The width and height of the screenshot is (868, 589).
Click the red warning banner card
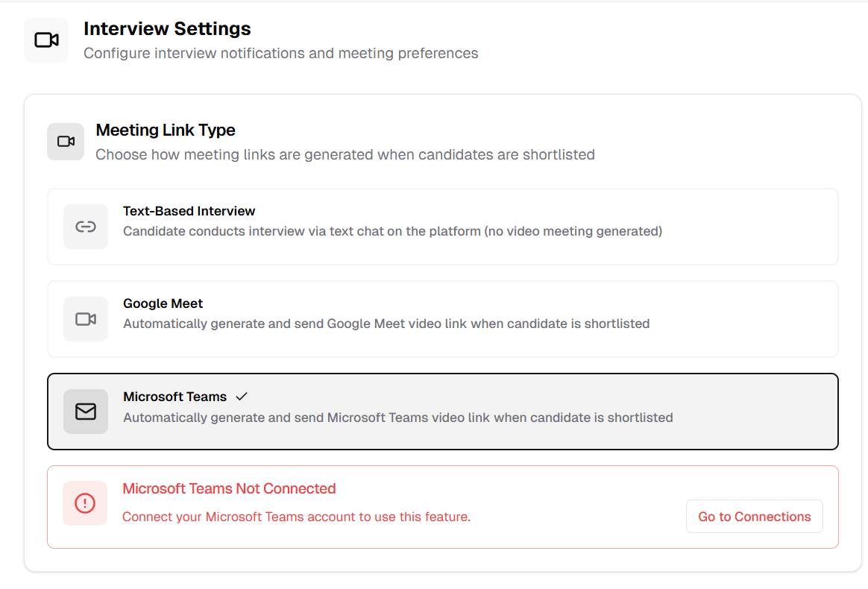coord(442,506)
